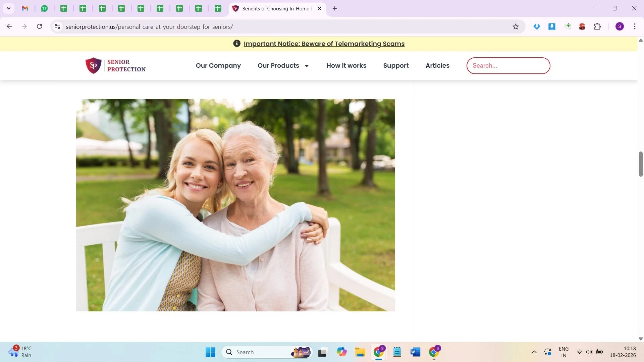This screenshot has height=362, width=644.
Task: Go back using the browser back arrow
Action: 9,26
